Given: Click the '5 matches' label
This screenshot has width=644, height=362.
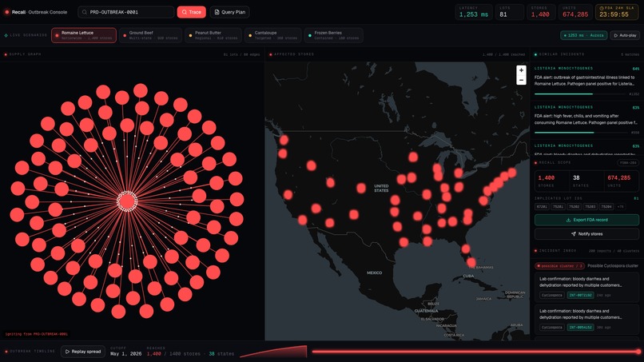Looking at the screenshot, I should point(630,54).
